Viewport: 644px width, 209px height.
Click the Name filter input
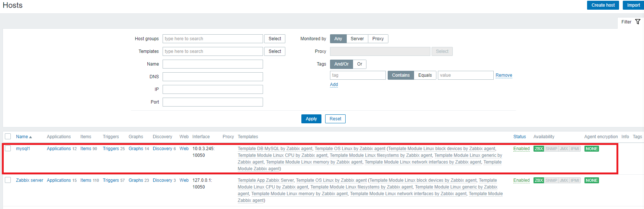click(x=213, y=64)
